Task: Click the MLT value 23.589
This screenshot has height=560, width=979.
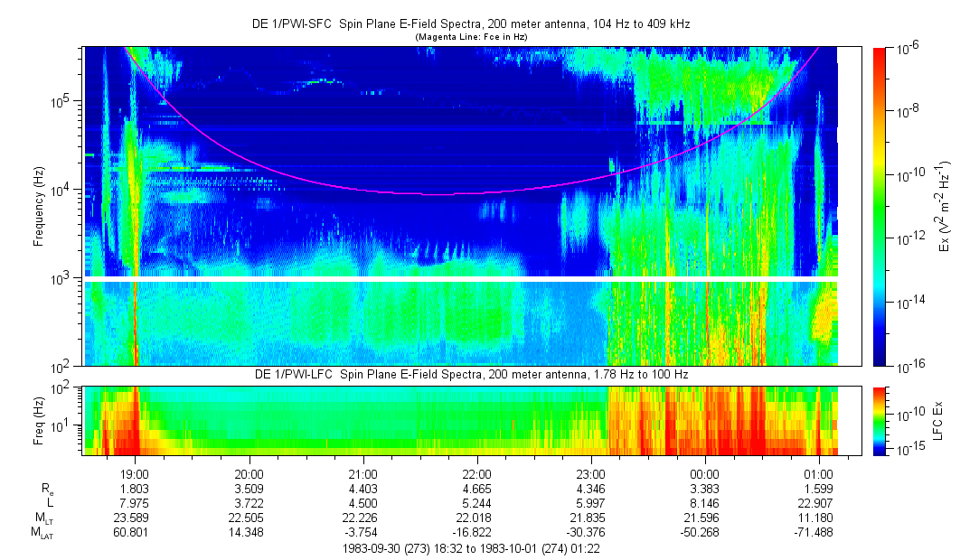Action: (132, 518)
